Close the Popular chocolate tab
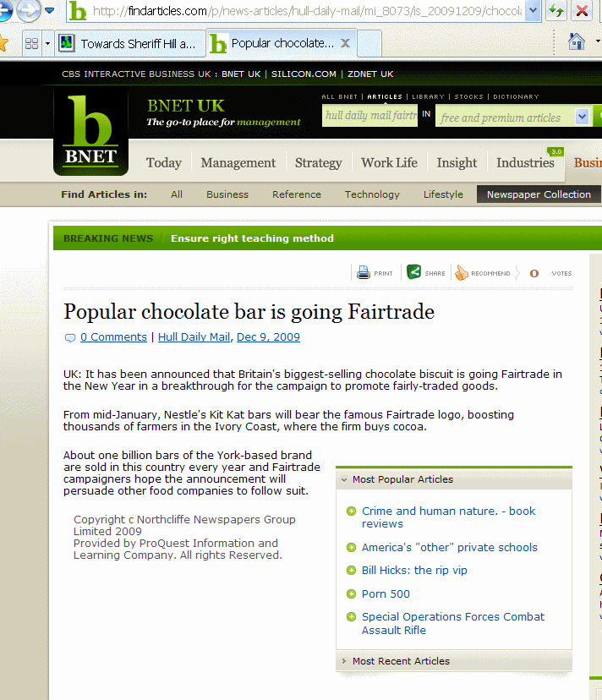Image resolution: width=602 pixels, height=700 pixels. point(345,43)
